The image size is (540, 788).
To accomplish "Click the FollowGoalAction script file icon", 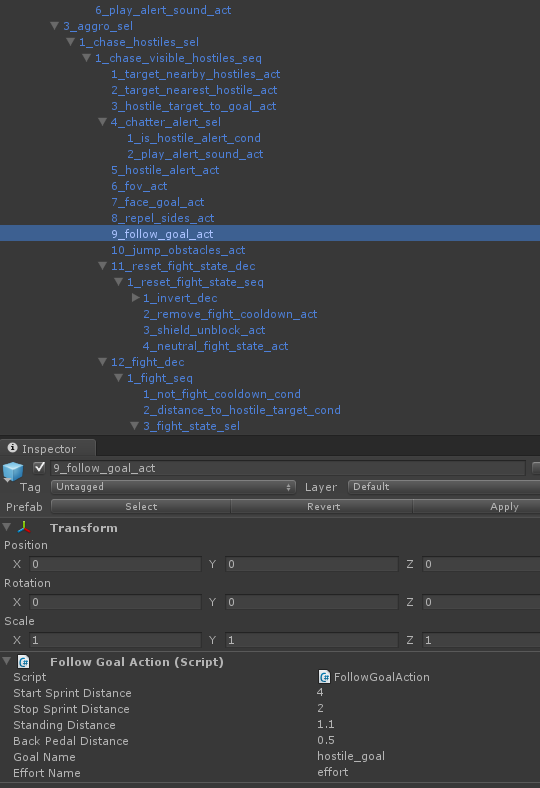I will [325, 677].
